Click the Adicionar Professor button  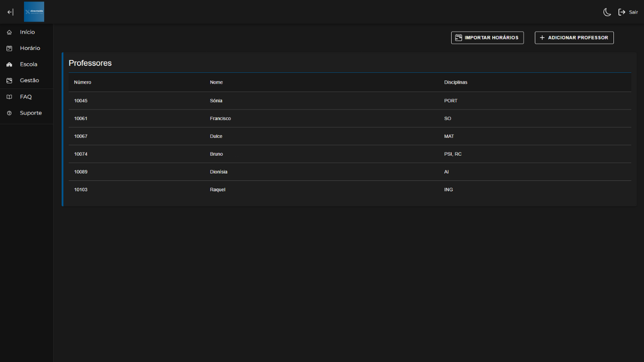(574, 38)
